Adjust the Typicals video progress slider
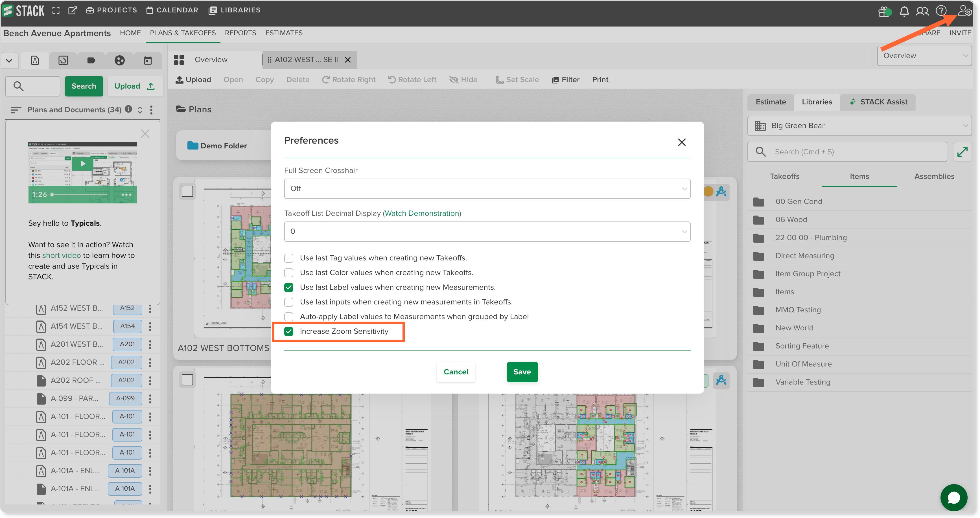This screenshot has width=980, height=518. tap(79, 195)
